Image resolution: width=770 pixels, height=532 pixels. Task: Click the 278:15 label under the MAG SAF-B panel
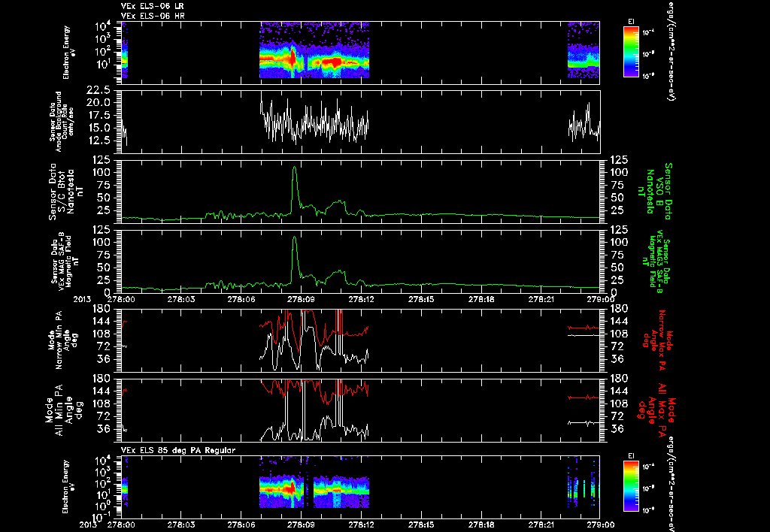tap(421, 298)
